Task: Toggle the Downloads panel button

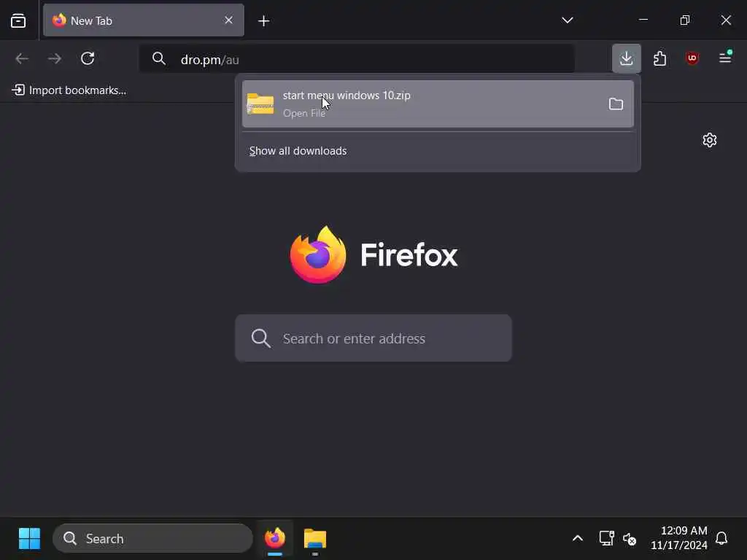Action: click(x=626, y=58)
